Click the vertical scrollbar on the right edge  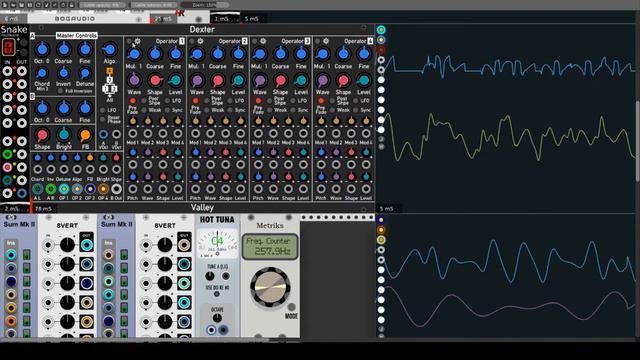point(638,141)
